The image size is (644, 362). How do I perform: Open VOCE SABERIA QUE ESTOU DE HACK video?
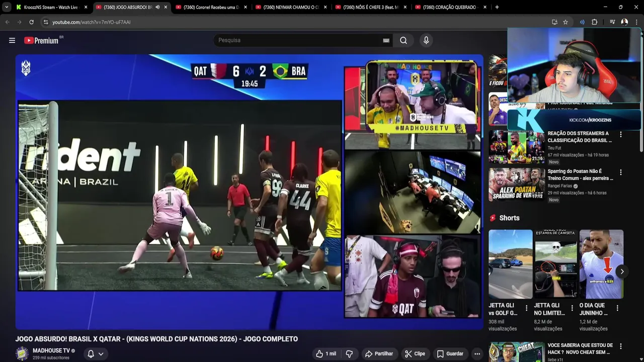pyautogui.click(x=580, y=349)
